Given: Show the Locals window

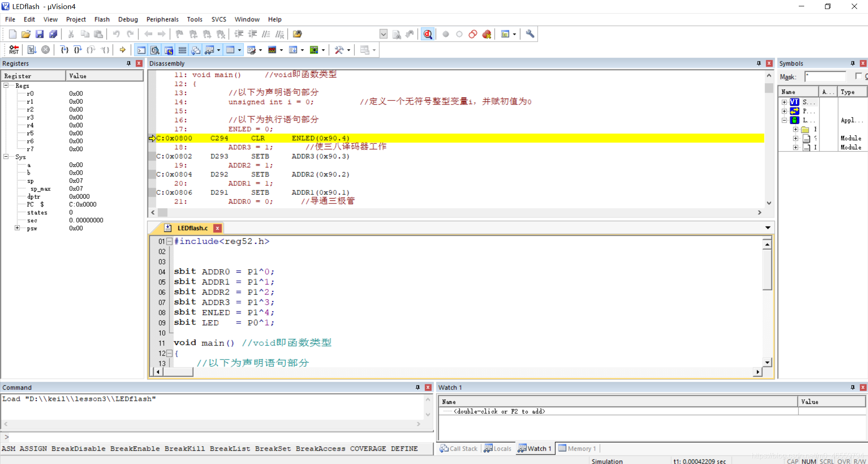Looking at the screenshot, I should coord(497,448).
